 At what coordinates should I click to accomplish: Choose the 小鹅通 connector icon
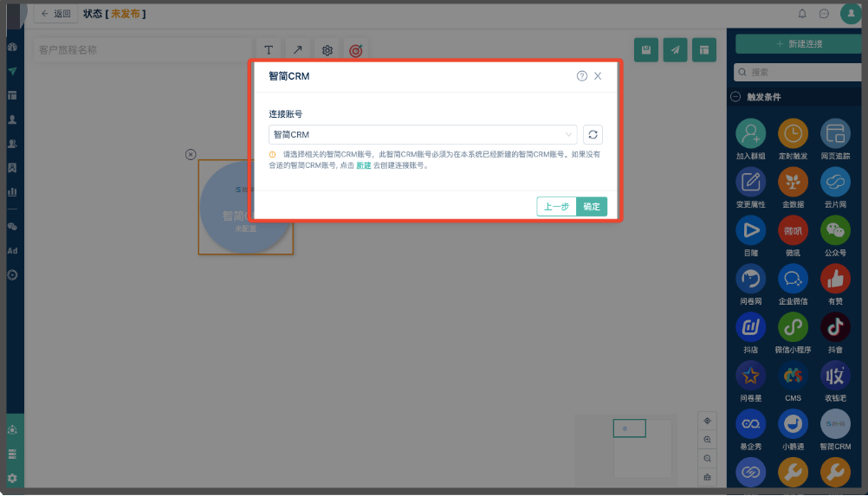point(793,423)
